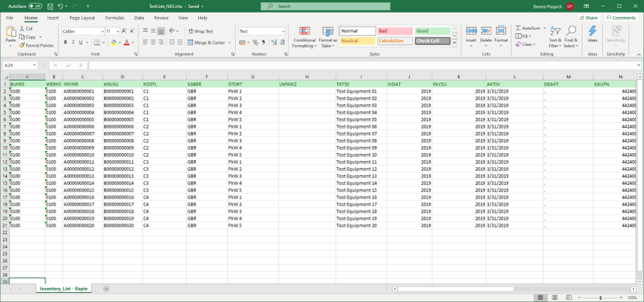Toggle align text left
The width and height of the screenshot is (644, 302).
[146, 43]
